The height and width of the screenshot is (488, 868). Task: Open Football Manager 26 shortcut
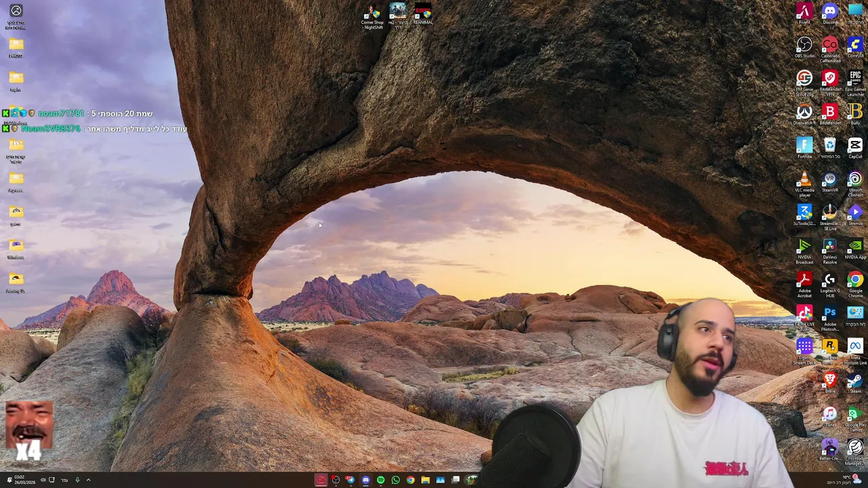click(855, 452)
